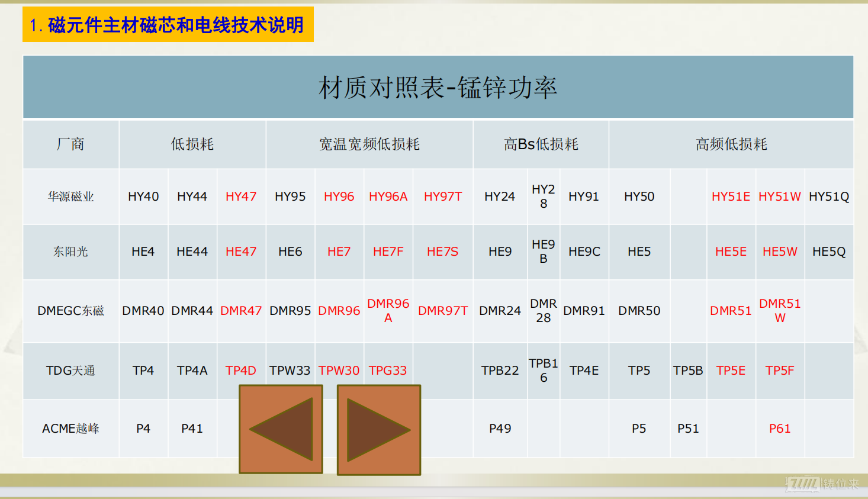
Task: Click the 东阳光 row label
Action: click(x=70, y=252)
